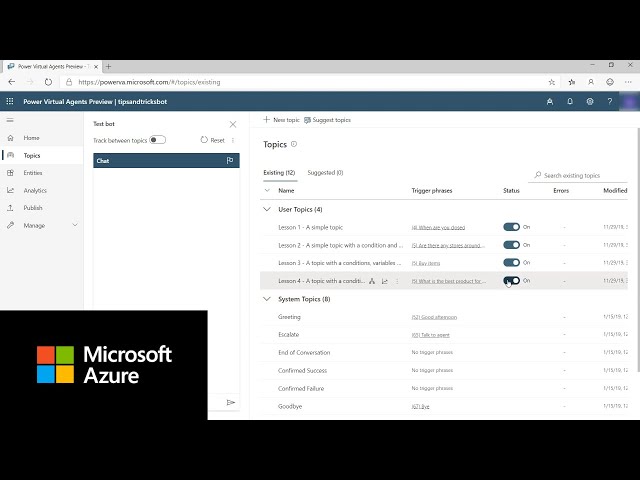Click the topics list vertical scrollbar
640x480 pixels.
(638, 249)
